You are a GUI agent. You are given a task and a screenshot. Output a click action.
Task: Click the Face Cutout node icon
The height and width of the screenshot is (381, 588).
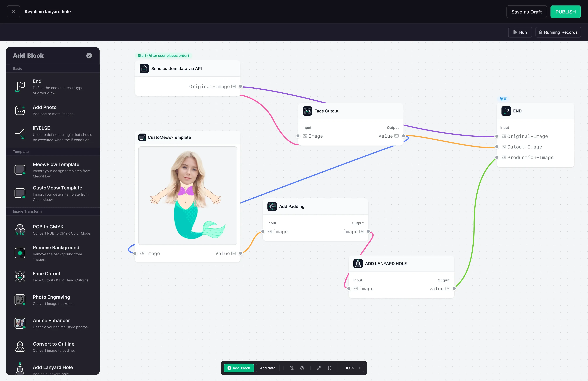coord(307,111)
